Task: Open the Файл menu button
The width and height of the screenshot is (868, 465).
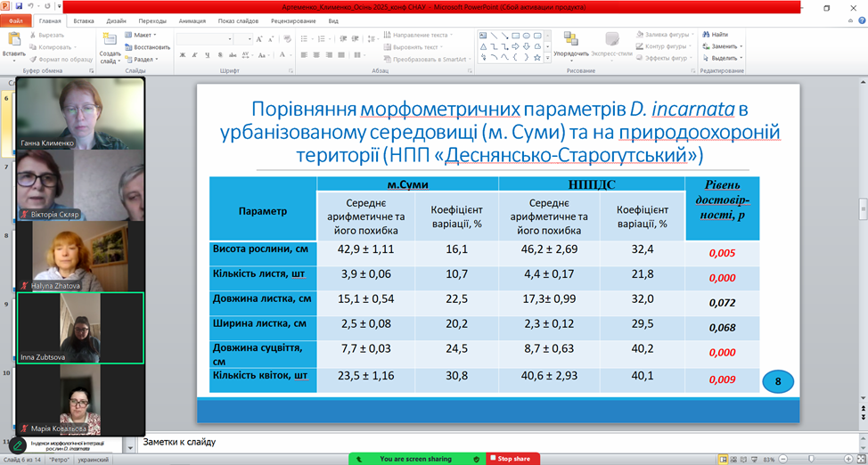Action: [x=17, y=20]
